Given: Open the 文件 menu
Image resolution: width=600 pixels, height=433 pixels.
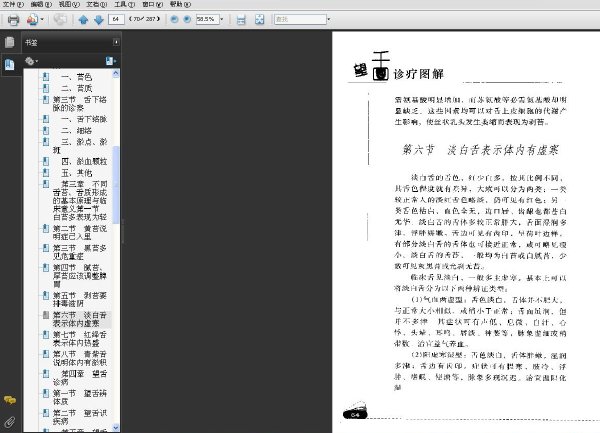Looking at the screenshot, I should (x=13, y=4).
